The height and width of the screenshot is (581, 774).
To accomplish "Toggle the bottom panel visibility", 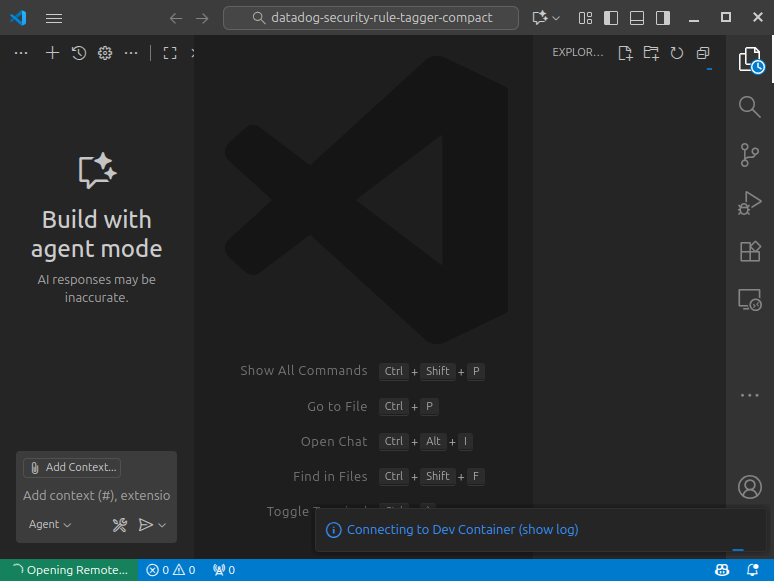I will click(637, 18).
